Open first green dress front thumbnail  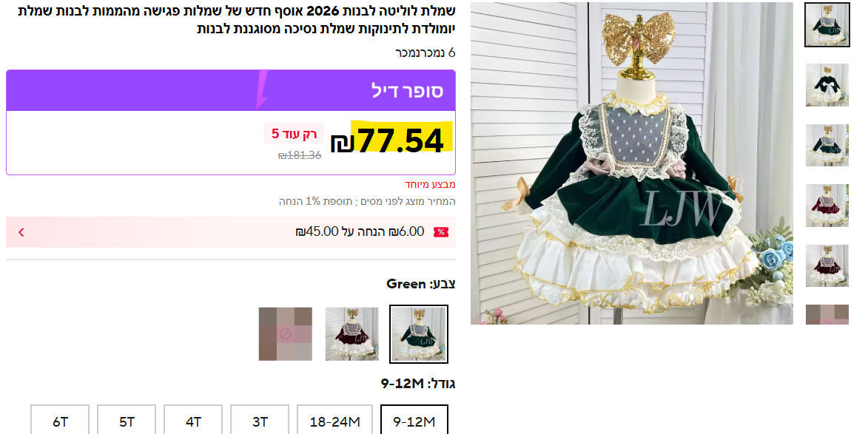827,25
